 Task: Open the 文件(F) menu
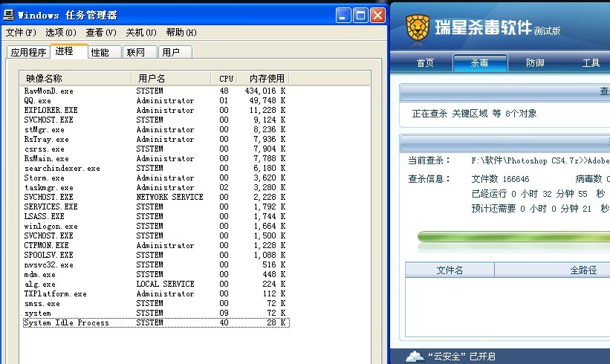pyautogui.click(x=21, y=33)
